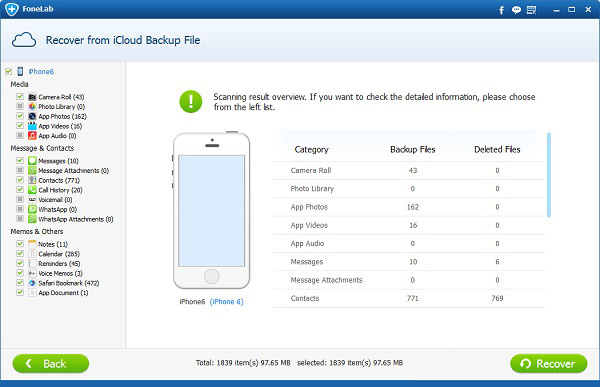Screen dimensions: 600x387
Task: Uncheck the App Photos checkbox
Action: [20, 116]
